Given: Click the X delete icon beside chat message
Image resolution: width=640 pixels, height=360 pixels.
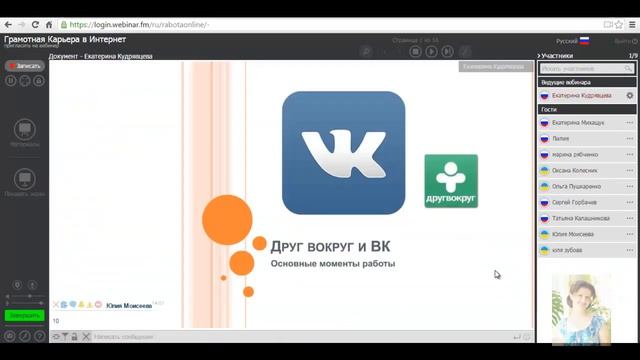Looking at the screenshot, I should click(56, 304).
